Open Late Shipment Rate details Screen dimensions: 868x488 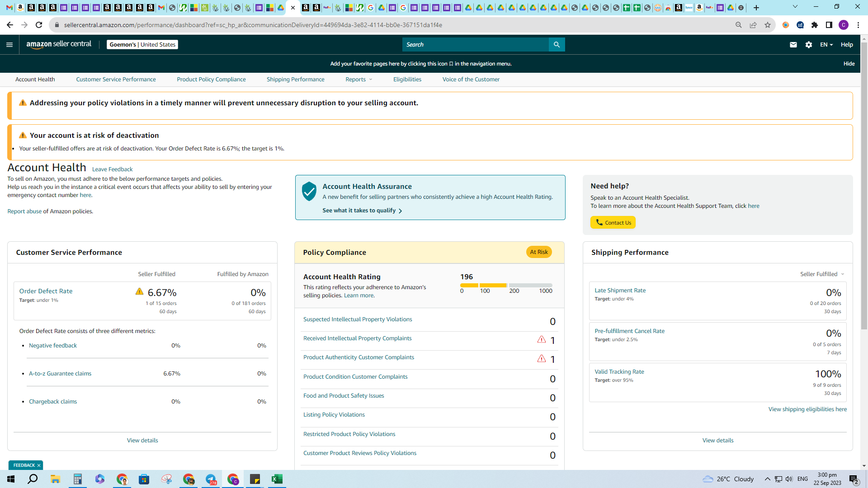pos(620,291)
